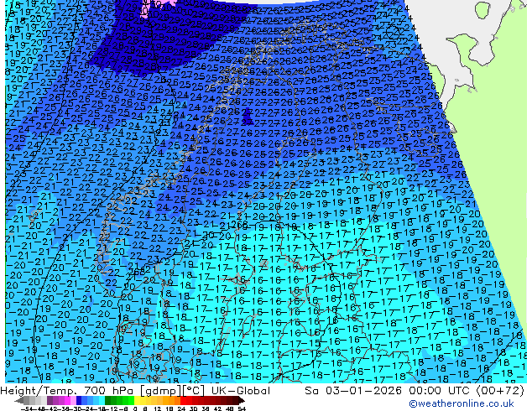Click the right arrow tip of the color scale
Viewport: 532px width, 411px height.
coord(243,401)
